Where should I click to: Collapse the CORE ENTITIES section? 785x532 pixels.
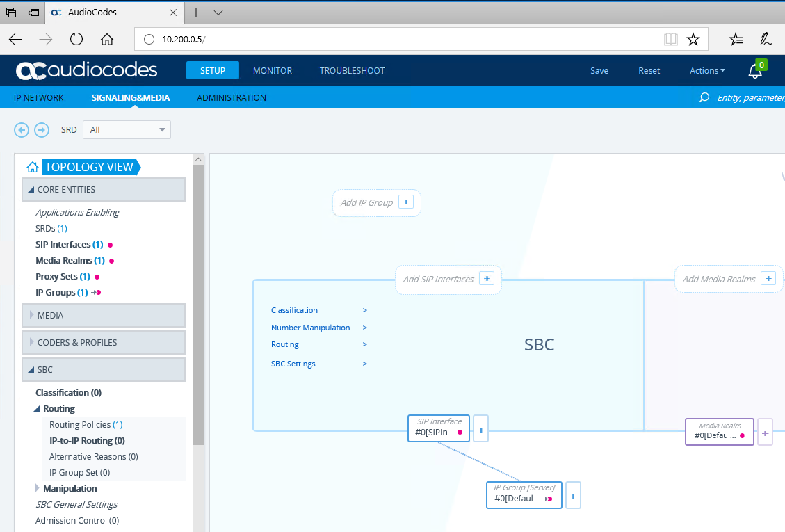pos(104,189)
